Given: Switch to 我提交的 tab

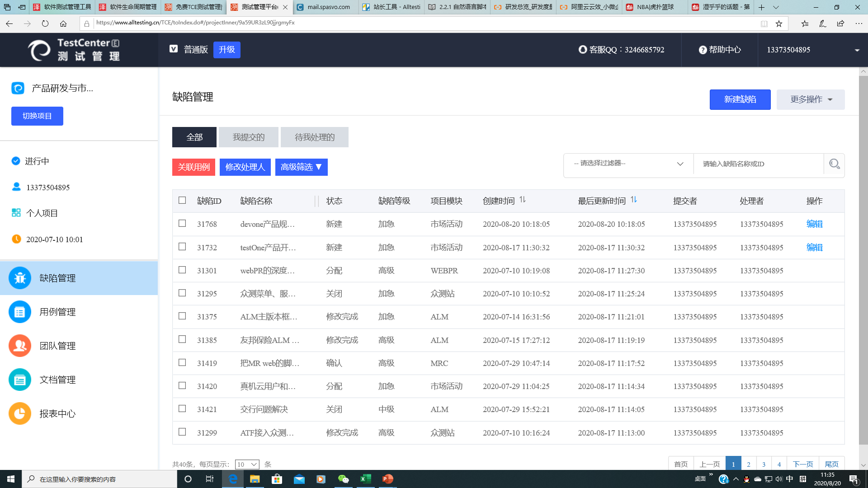Looking at the screenshot, I should tap(248, 137).
